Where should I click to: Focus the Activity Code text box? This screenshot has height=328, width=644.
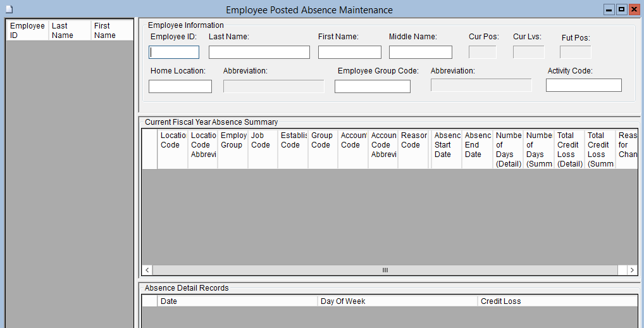coord(583,85)
